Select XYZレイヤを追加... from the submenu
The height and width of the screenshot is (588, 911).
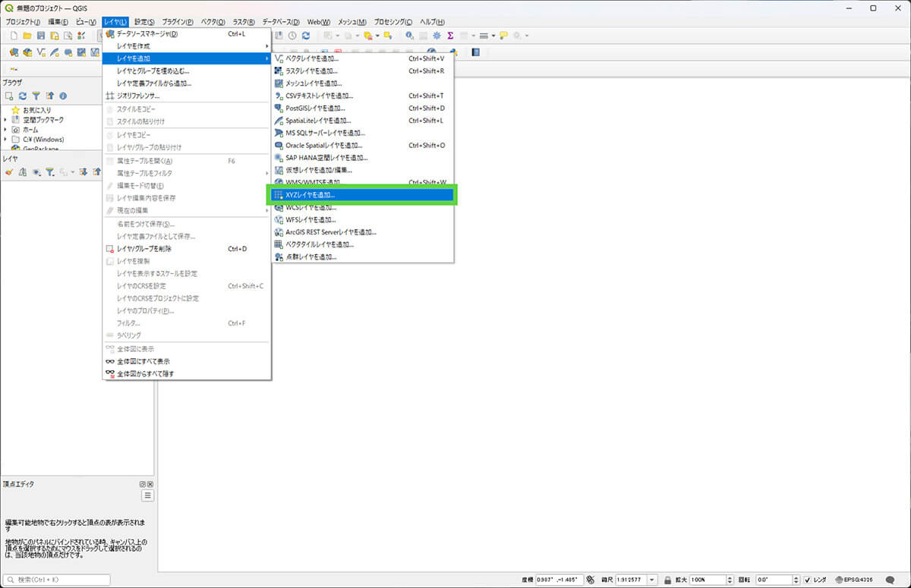tap(363, 195)
